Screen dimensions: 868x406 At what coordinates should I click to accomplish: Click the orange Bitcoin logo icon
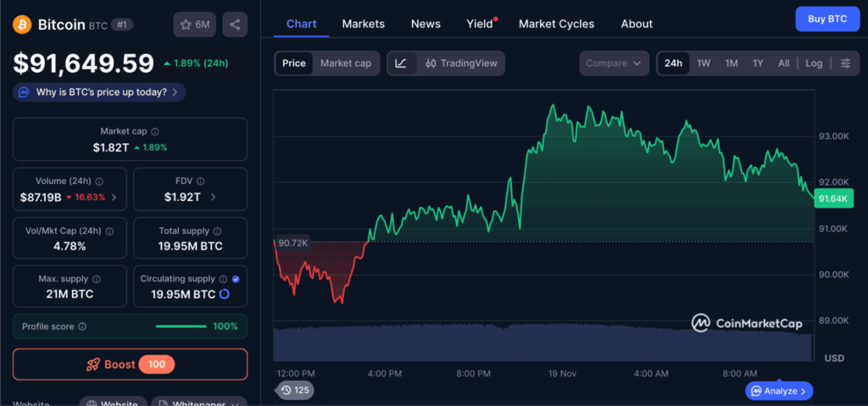22,25
